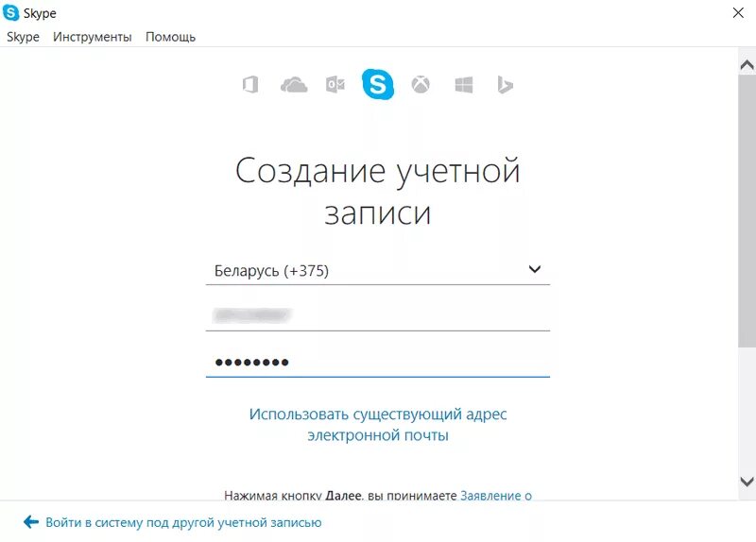Click into the password field

click(x=377, y=363)
